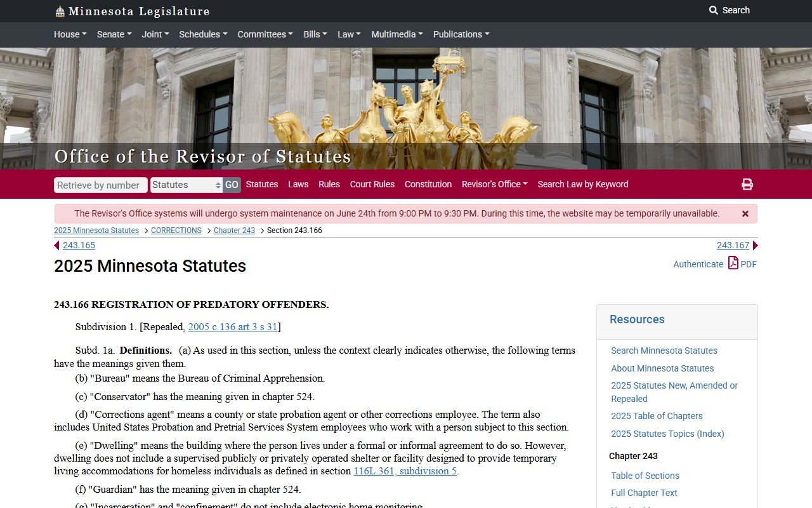Click the Office of the Revisor of Statutes title

coord(202,156)
